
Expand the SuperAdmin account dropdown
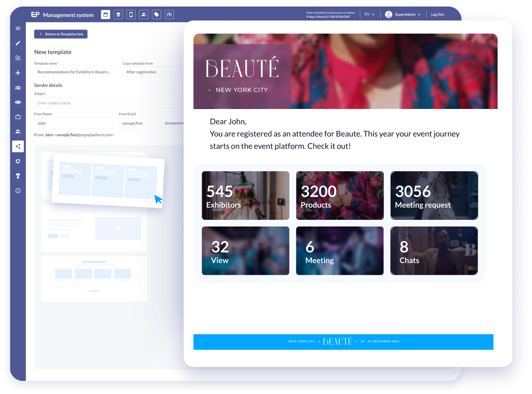pyautogui.click(x=403, y=15)
